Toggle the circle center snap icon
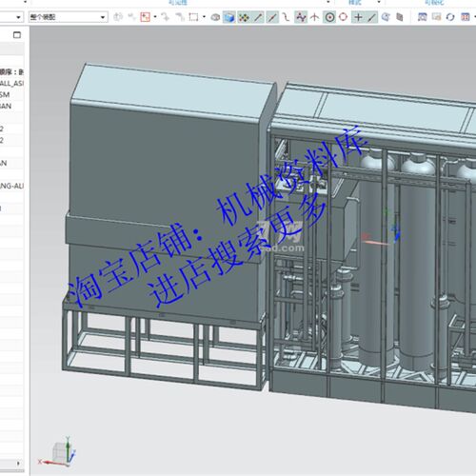Screen dimensions: 476x476 tap(329, 17)
